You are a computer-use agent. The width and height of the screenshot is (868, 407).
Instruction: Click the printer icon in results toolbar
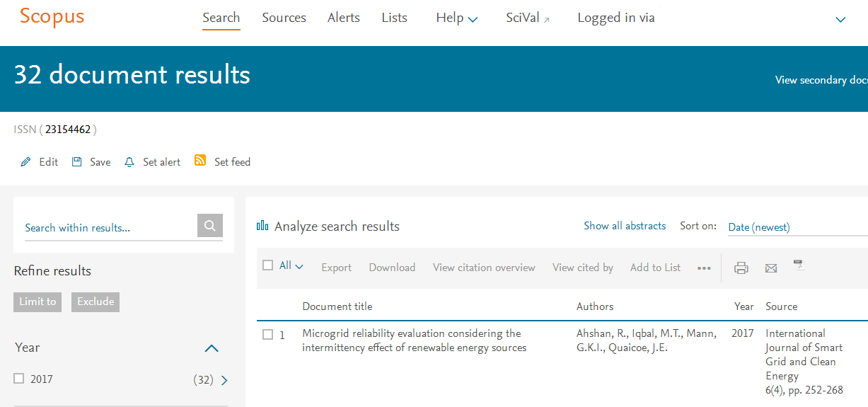click(x=741, y=268)
